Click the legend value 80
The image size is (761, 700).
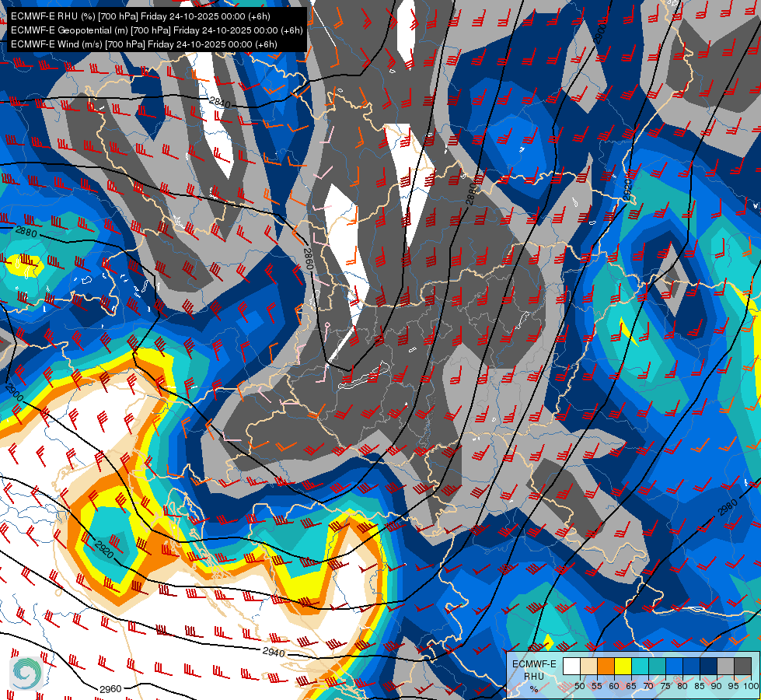tap(682, 686)
